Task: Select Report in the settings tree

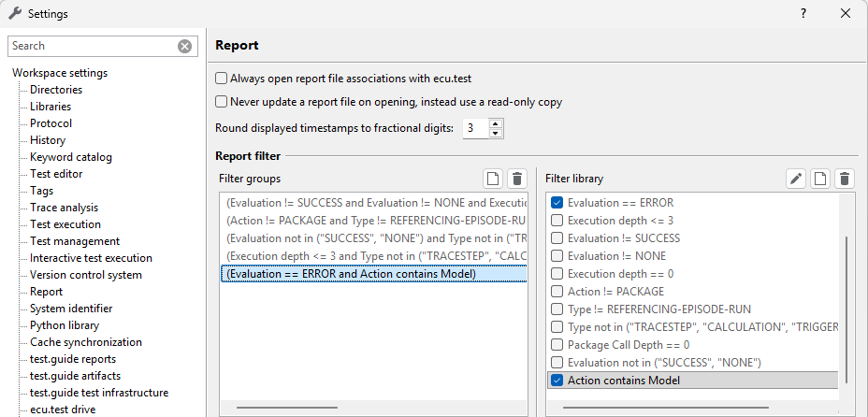Action: (47, 292)
